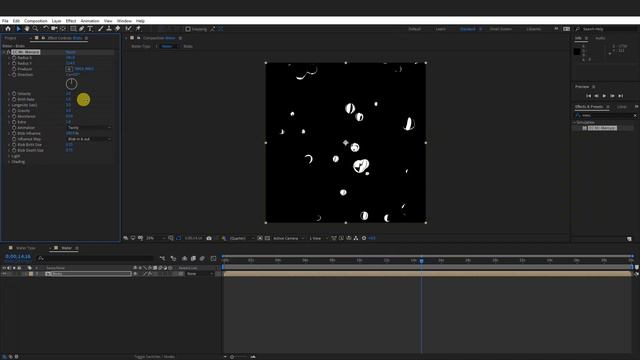
Task: Jump to first frame in Preview panel
Action: (x=589, y=96)
